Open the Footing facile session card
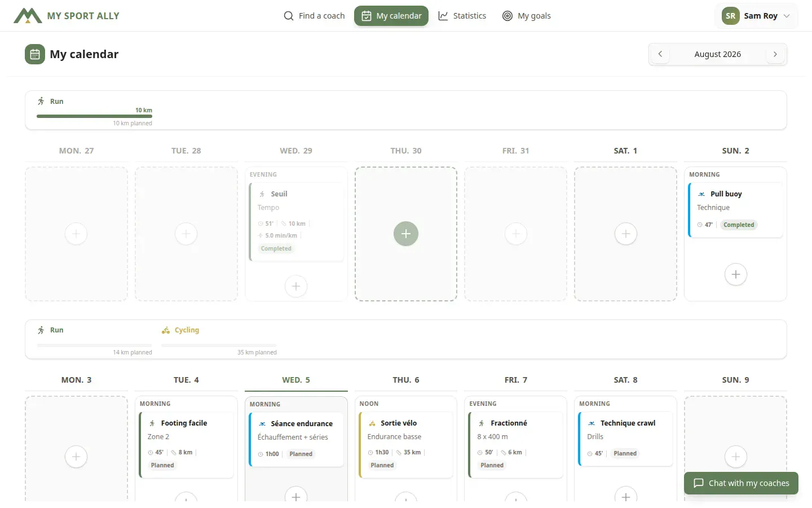This screenshot has width=812, height=508. tap(186, 445)
